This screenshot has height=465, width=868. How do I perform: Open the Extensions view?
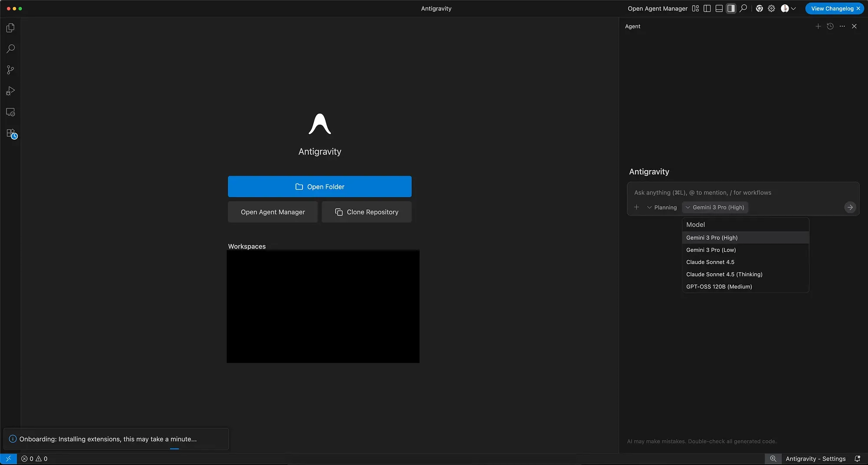click(x=11, y=133)
